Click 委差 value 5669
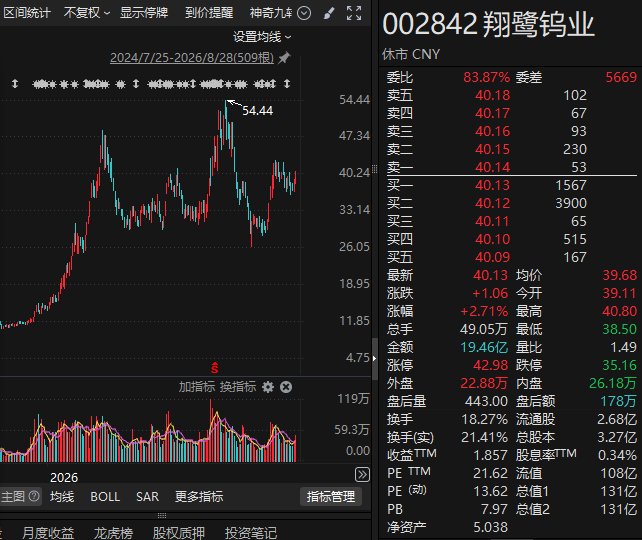 (622, 77)
